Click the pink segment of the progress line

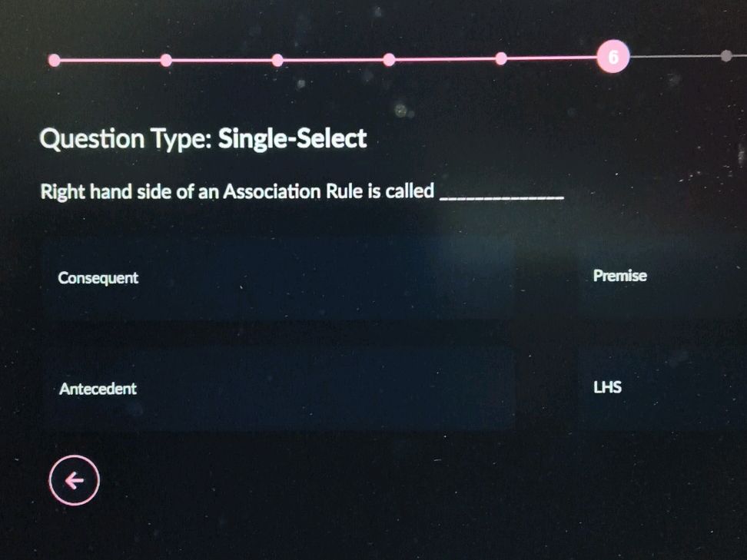[x=330, y=59]
